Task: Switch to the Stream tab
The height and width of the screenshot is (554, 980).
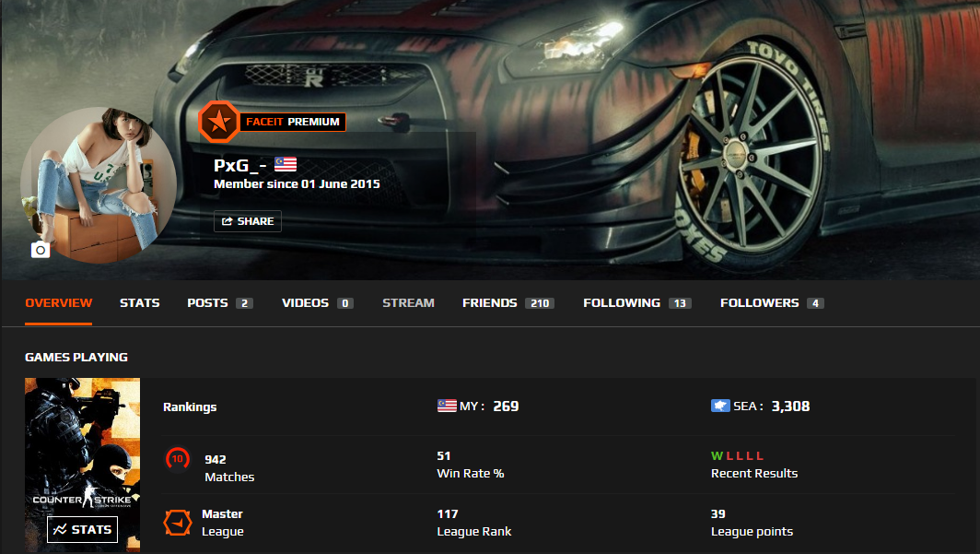Action: pyautogui.click(x=408, y=303)
